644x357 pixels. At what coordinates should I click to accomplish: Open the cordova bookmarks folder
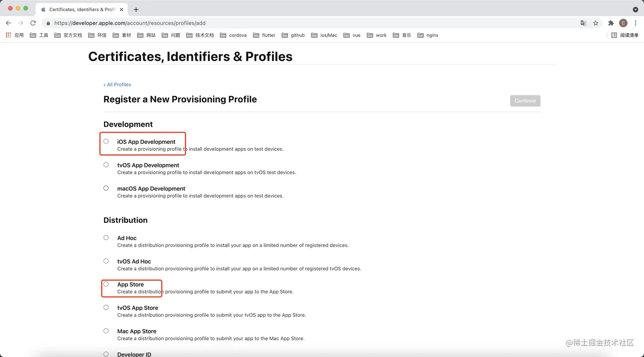point(233,35)
